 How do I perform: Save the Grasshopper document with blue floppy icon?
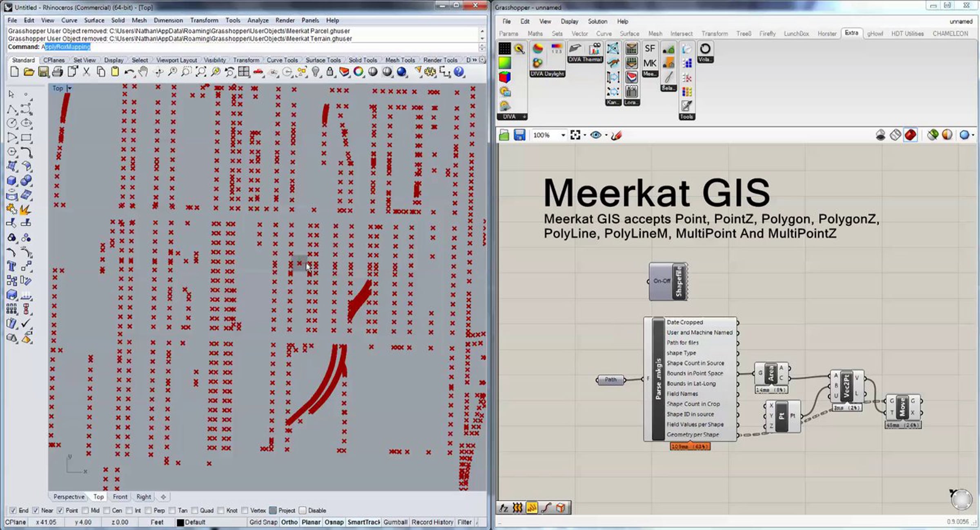[x=519, y=135]
